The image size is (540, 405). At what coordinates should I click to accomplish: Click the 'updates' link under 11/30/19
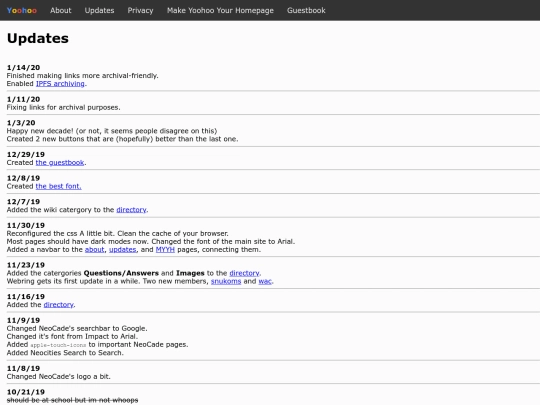pos(123,249)
